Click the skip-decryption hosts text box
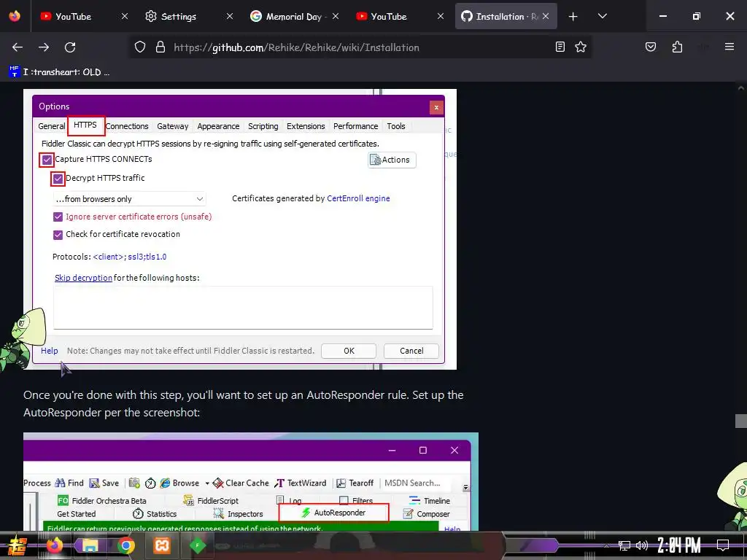 click(243, 308)
